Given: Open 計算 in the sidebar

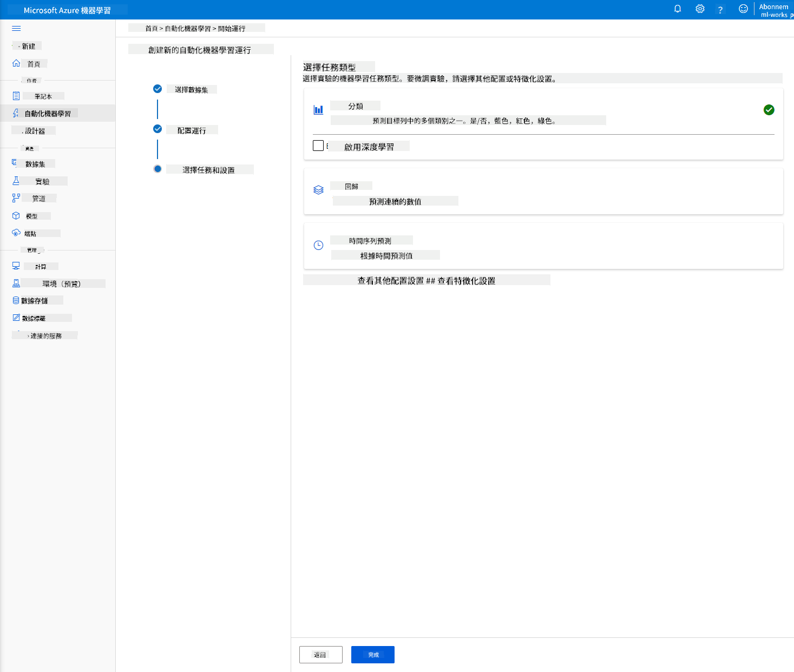Looking at the screenshot, I should click(x=41, y=267).
